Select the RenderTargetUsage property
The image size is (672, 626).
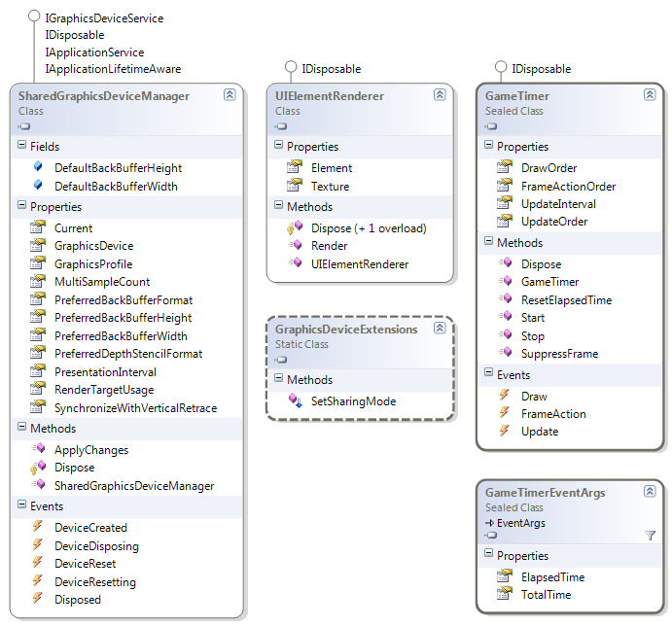click(104, 390)
